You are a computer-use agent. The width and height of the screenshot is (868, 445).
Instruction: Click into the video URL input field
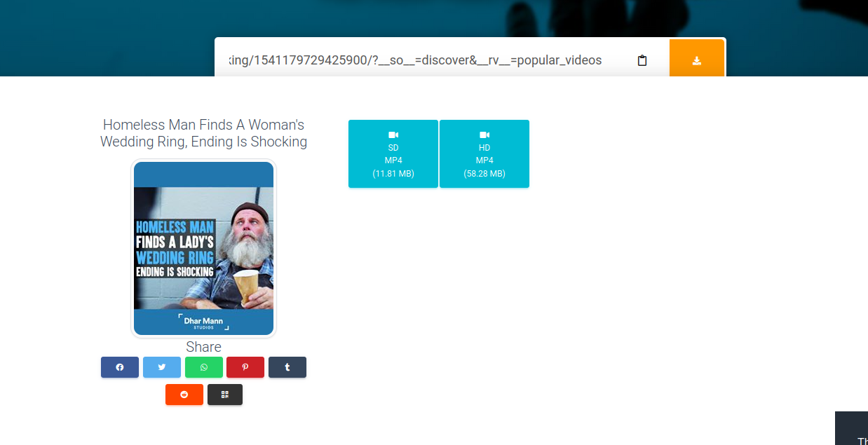421,60
